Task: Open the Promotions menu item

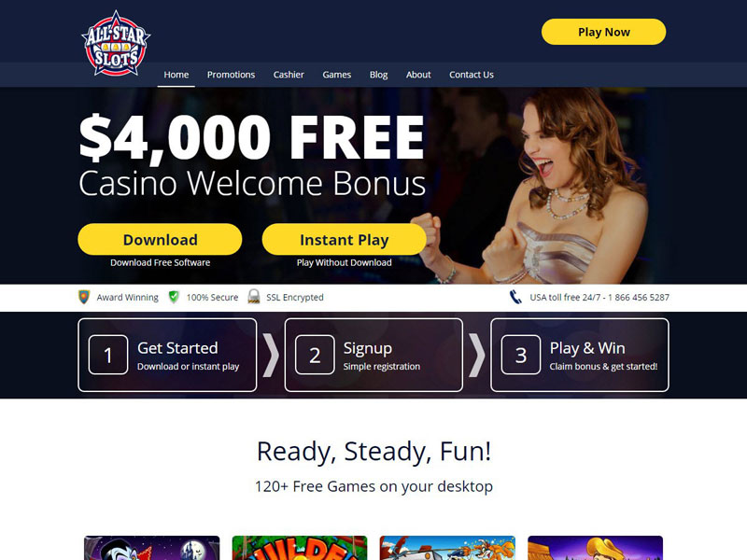Action: click(x=231, y=75)
